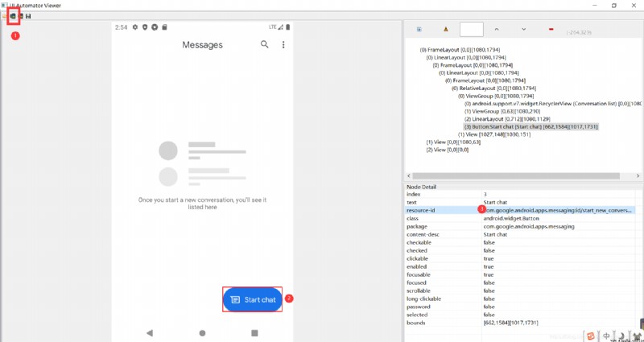
Task: Go to previous search result with up chevron
Action: [497, 29]
